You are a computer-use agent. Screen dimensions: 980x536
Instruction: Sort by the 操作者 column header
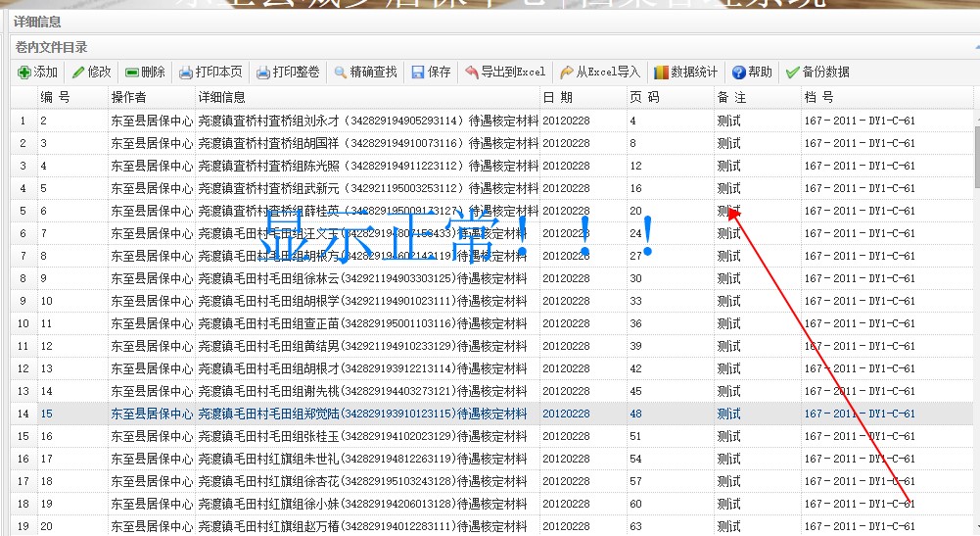[152, 97]
